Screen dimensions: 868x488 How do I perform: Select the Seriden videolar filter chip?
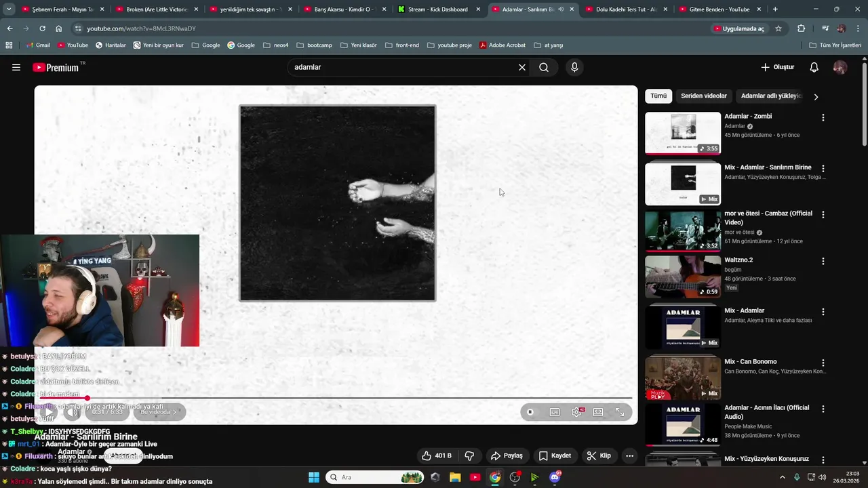point(704,96)
